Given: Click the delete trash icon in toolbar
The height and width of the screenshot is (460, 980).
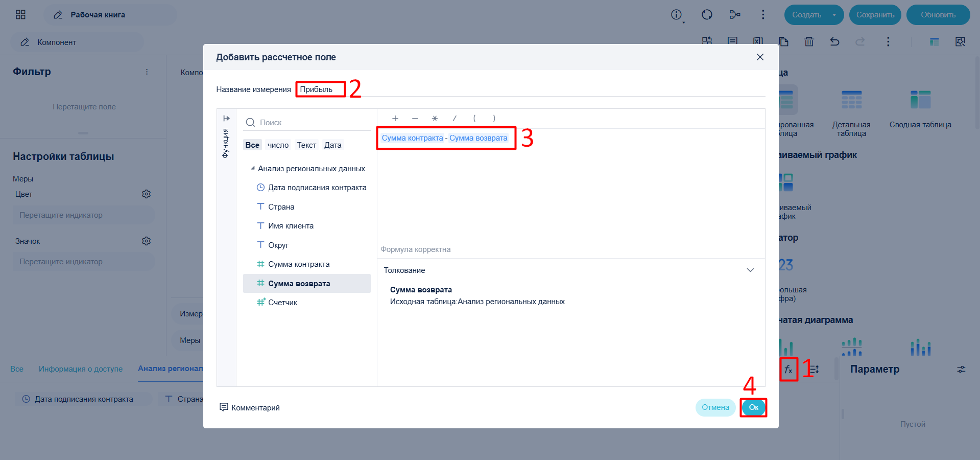Looking at the screenshot, I should 809,42.
